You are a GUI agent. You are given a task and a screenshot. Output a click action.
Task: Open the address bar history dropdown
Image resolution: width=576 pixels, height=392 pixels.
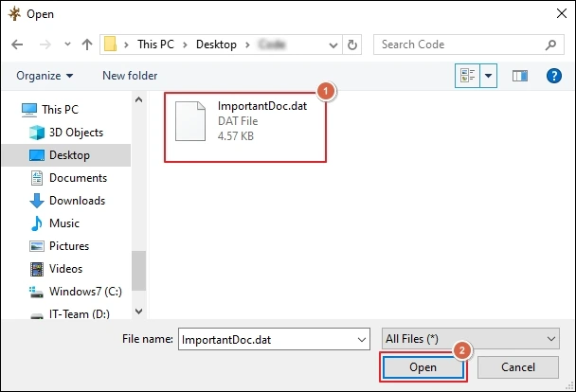[333, 45]
